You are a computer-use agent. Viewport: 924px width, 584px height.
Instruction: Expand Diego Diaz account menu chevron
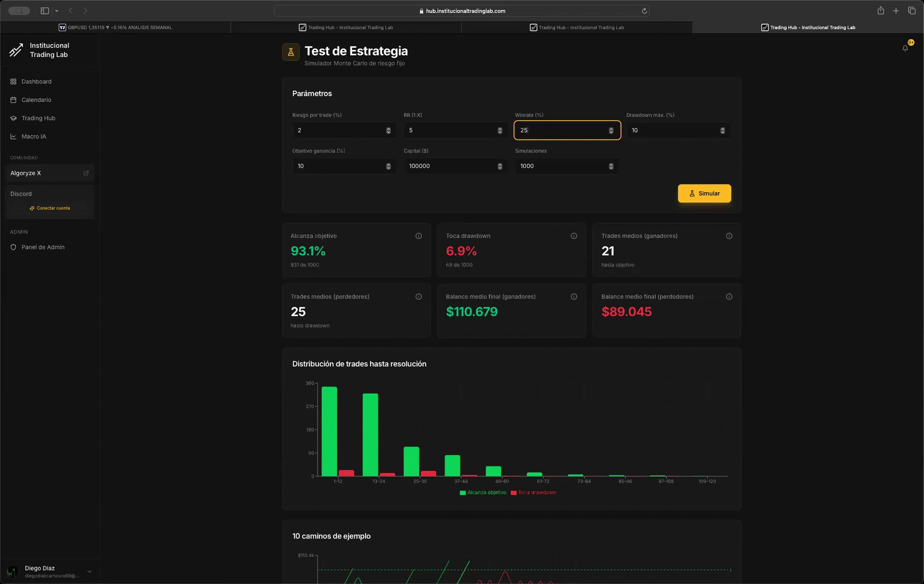(x=89, y=572)
